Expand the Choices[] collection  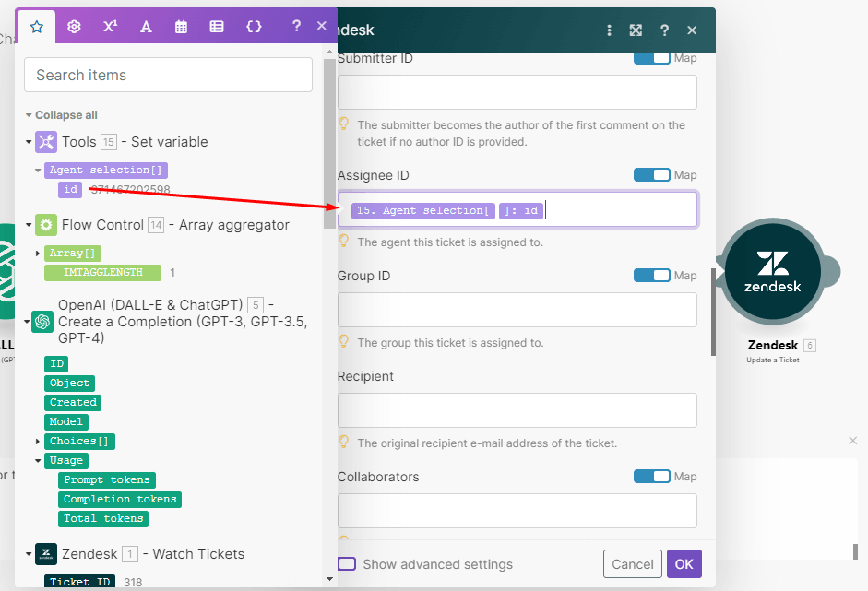(x=38, y=442)
